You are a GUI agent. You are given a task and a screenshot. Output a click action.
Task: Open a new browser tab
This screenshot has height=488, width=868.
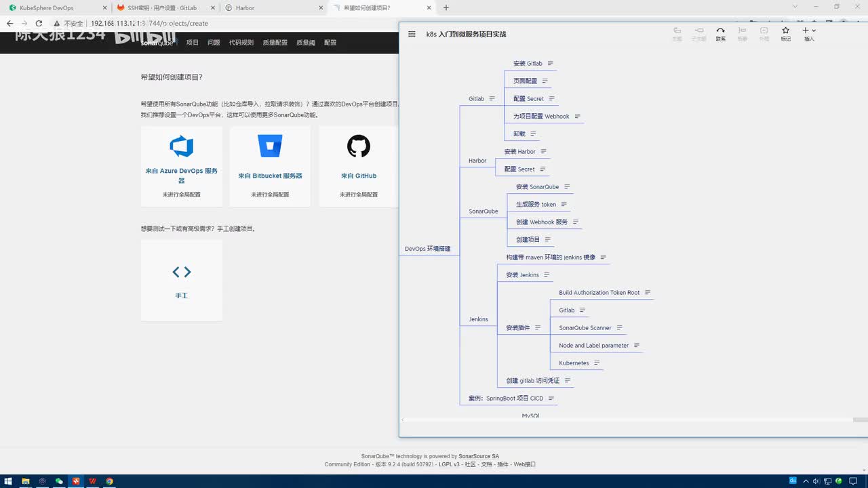[446, 7]
